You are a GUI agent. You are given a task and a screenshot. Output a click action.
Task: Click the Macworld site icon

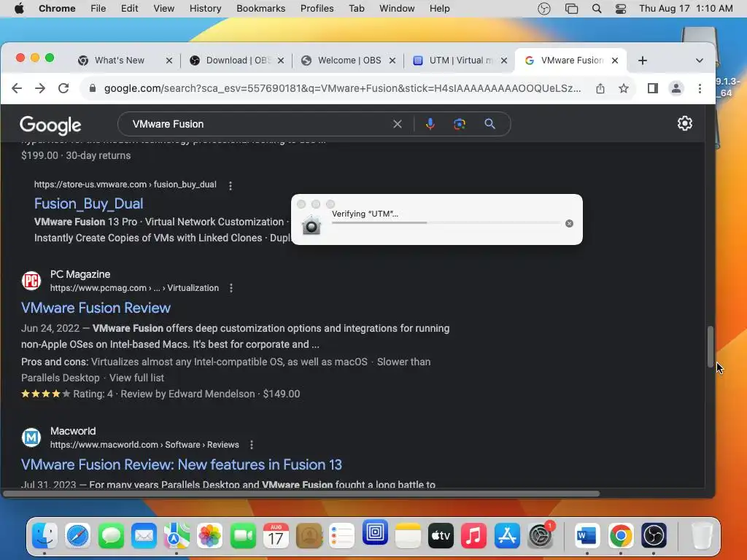tap(31, 437)
